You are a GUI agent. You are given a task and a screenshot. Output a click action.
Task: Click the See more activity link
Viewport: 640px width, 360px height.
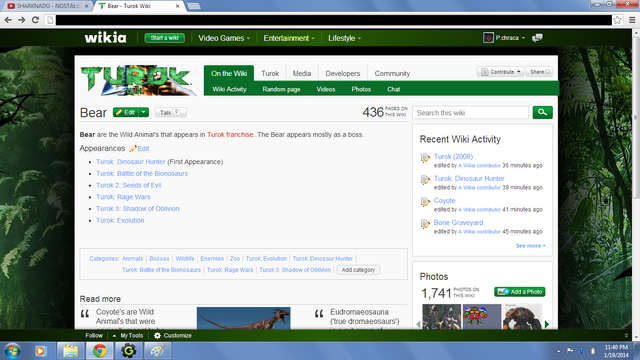pos(530,246)
